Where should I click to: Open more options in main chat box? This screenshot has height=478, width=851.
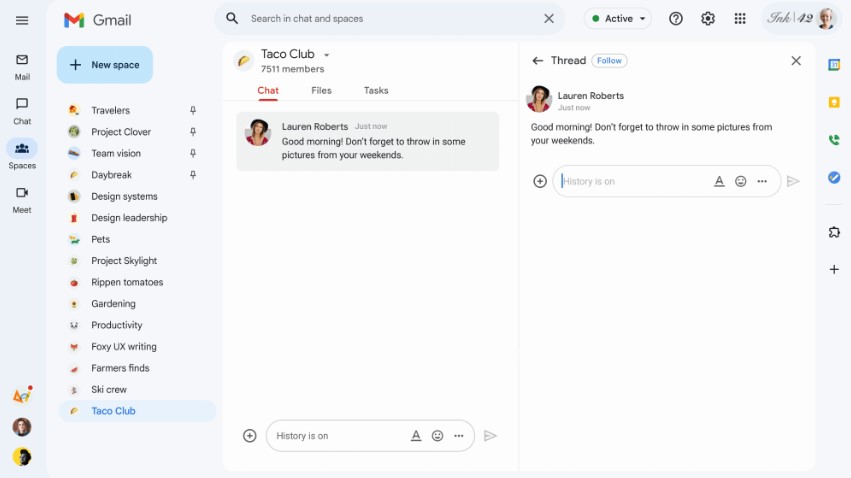(459, 436)
